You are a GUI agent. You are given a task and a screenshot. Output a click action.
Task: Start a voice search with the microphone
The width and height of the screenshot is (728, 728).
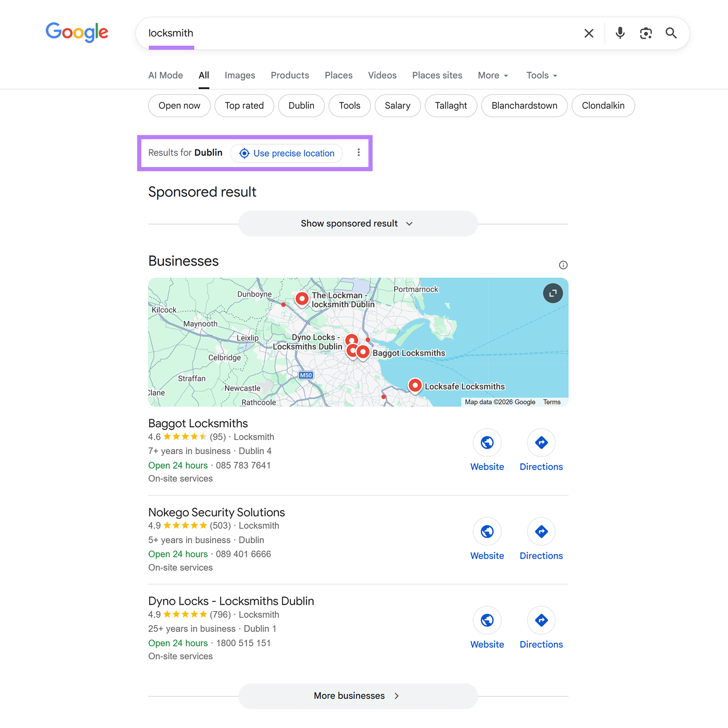pos(619,33)
